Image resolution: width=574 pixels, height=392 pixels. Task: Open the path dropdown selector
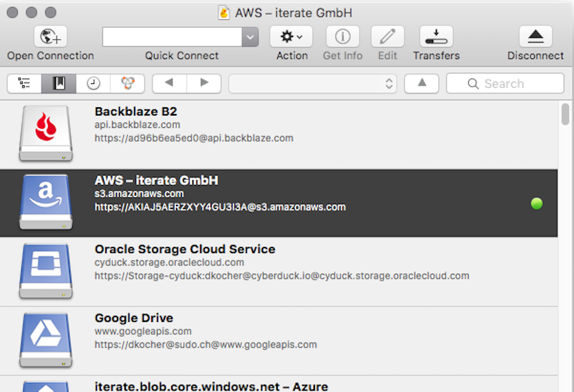(313, 83)
